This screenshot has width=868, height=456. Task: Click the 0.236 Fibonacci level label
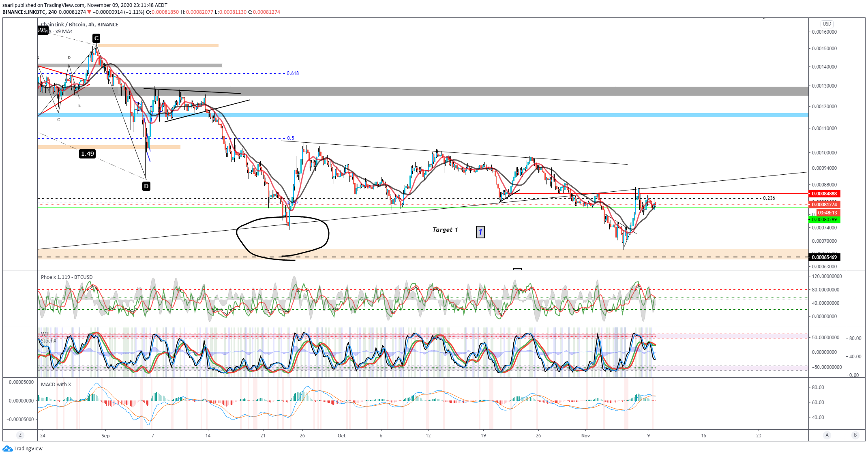[769, 198]
